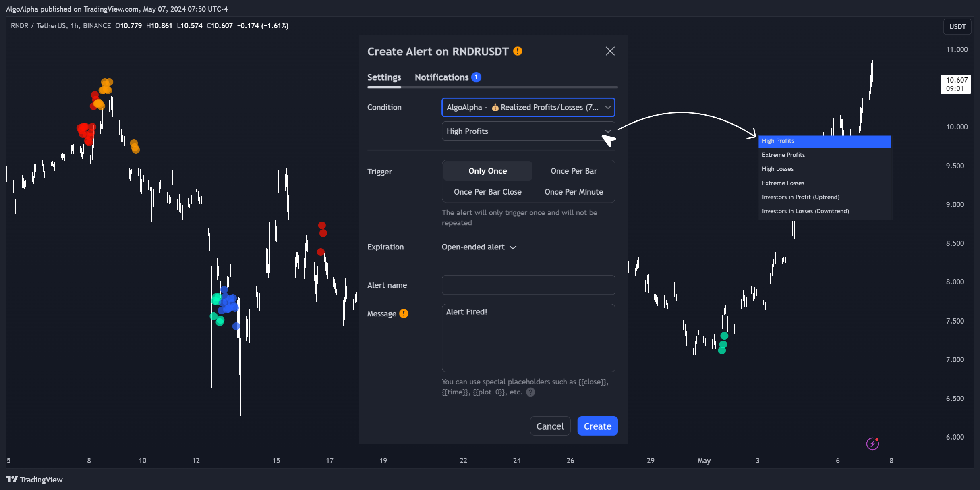Select the Once Per Bar Close trigger option
This screenshot has height=490, width=980.
487,192
